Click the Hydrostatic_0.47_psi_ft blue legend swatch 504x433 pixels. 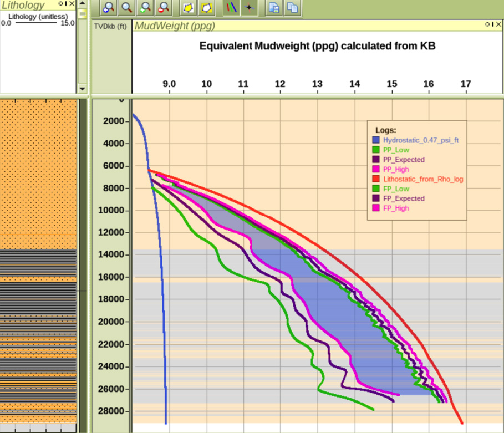click(376, 140)
